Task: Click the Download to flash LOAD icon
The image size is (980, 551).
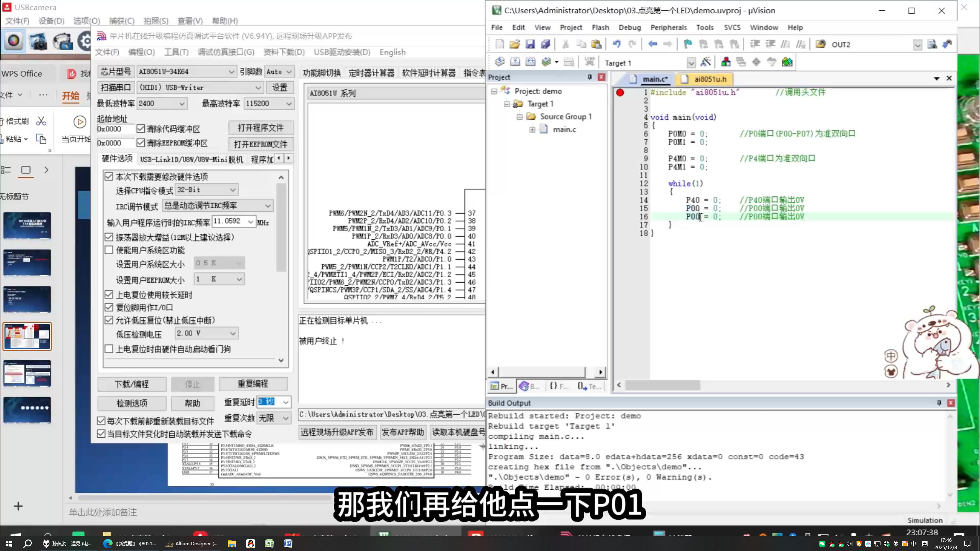Action: coord(590,61)
